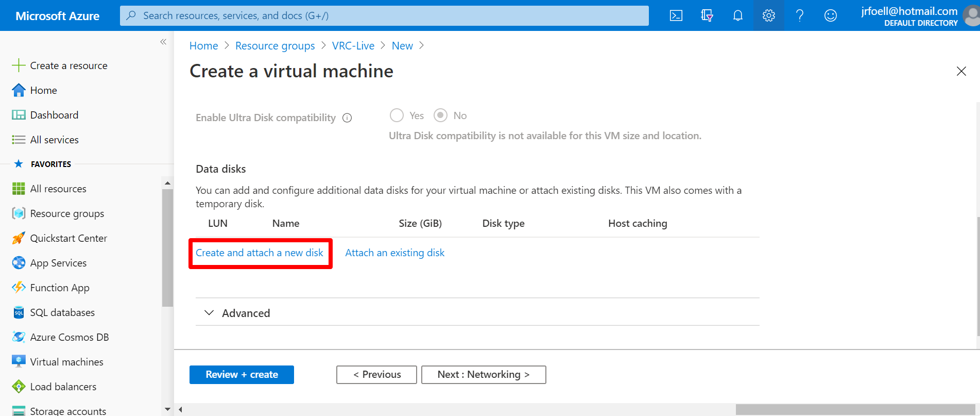Open All services in sidebar
Screen dimensions: 980x416
click(x=55, y=140)
